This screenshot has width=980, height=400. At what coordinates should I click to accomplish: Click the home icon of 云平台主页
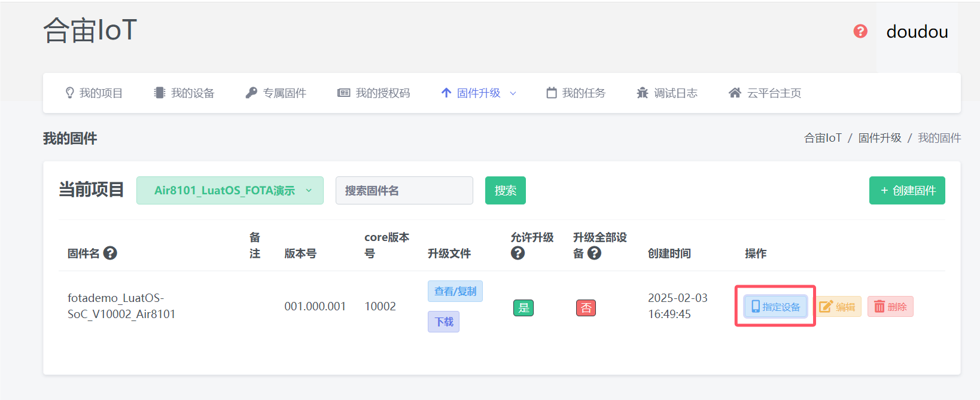tap(735, 93)
